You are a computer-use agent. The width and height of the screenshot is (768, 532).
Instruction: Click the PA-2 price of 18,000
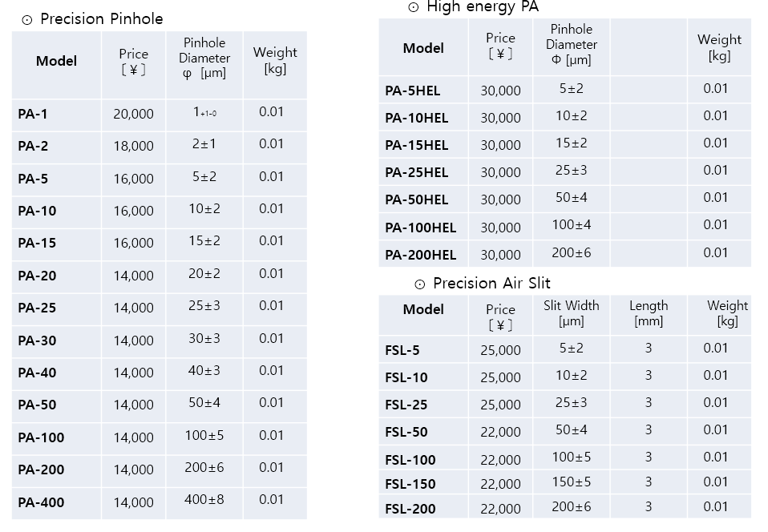click(x=133, y=146)
